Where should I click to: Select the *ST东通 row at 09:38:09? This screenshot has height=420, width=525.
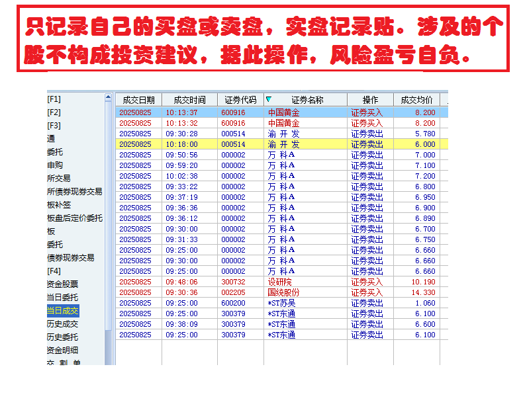[281, 324]
